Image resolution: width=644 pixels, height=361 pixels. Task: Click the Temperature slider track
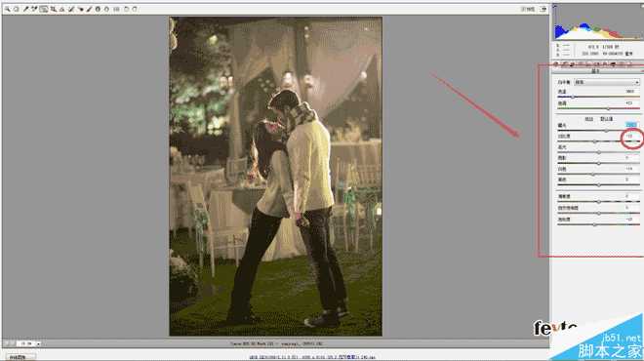coord(598,97)
